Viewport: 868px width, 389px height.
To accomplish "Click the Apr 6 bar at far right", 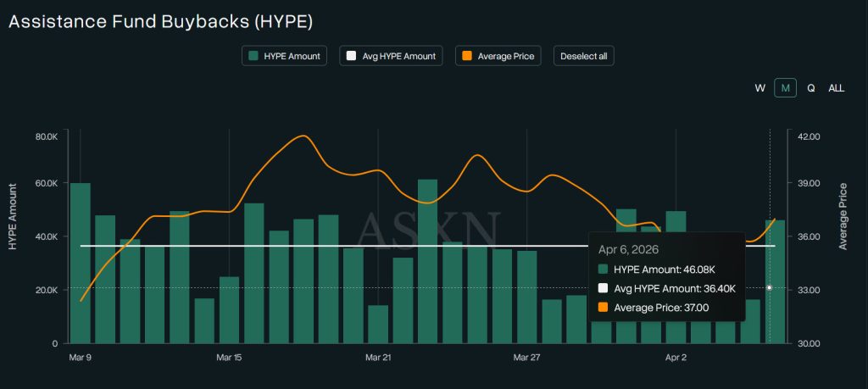I will pyautogui.click(x=775, y=281).
